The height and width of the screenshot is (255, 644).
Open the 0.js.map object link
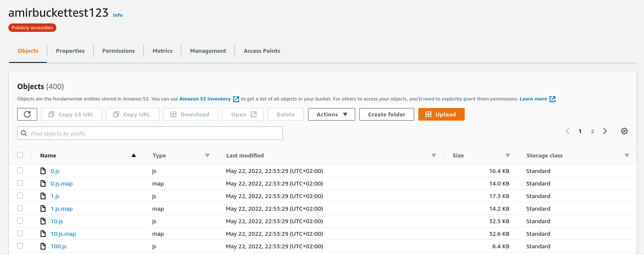click(61, 183)
